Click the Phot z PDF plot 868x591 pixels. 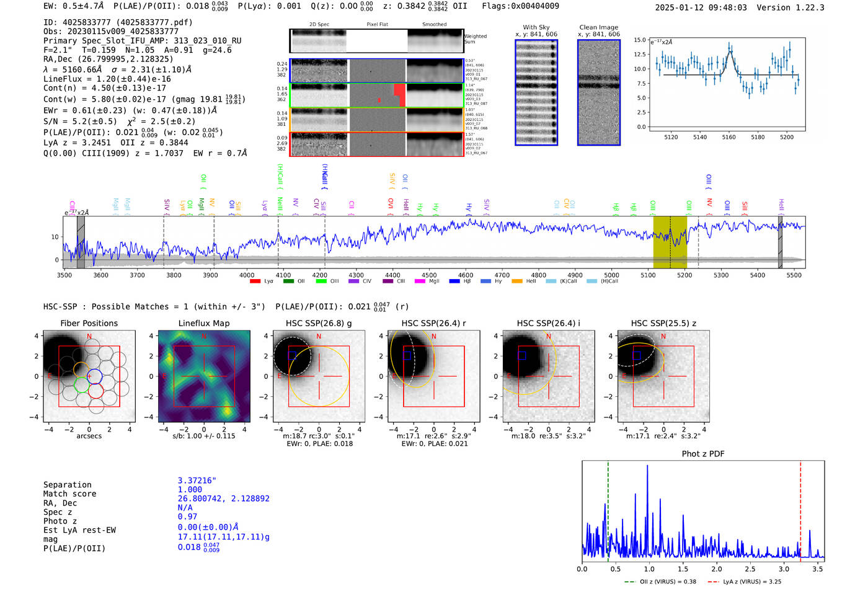tap(703, 510)
